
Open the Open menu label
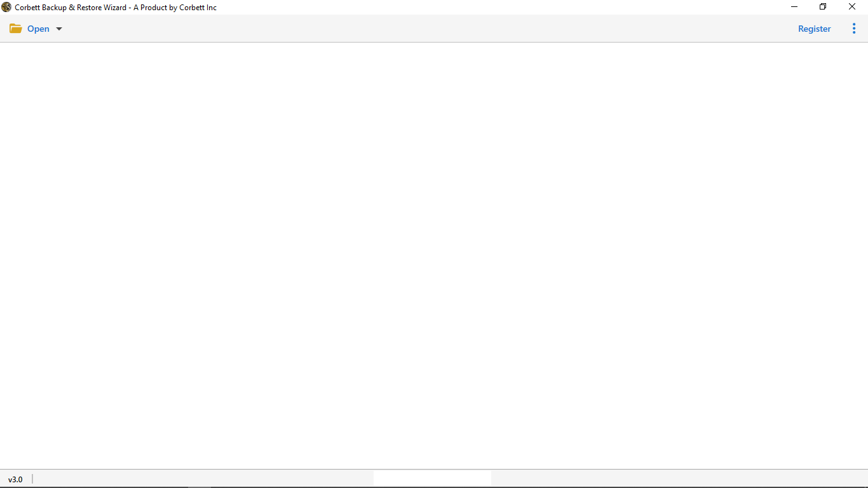pos(38,29)
